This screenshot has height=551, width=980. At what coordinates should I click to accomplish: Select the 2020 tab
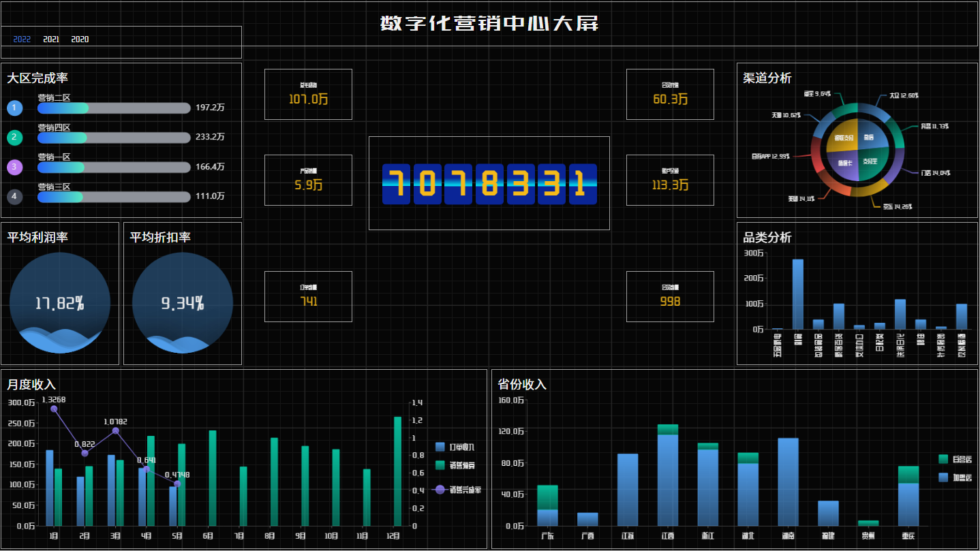[x=80, y=39]
